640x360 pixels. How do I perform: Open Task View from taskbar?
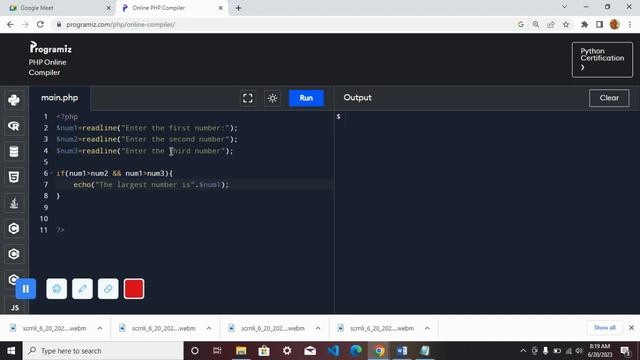pos(217,351)
